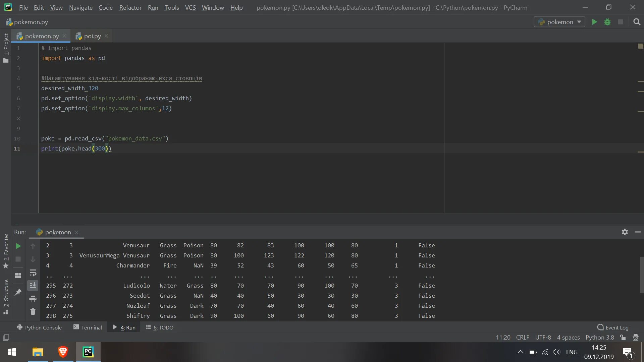Viewport: 644px width, 362px height.
Task: Open Brave browser from the taskbar
Action: click(x=63, y=352)
